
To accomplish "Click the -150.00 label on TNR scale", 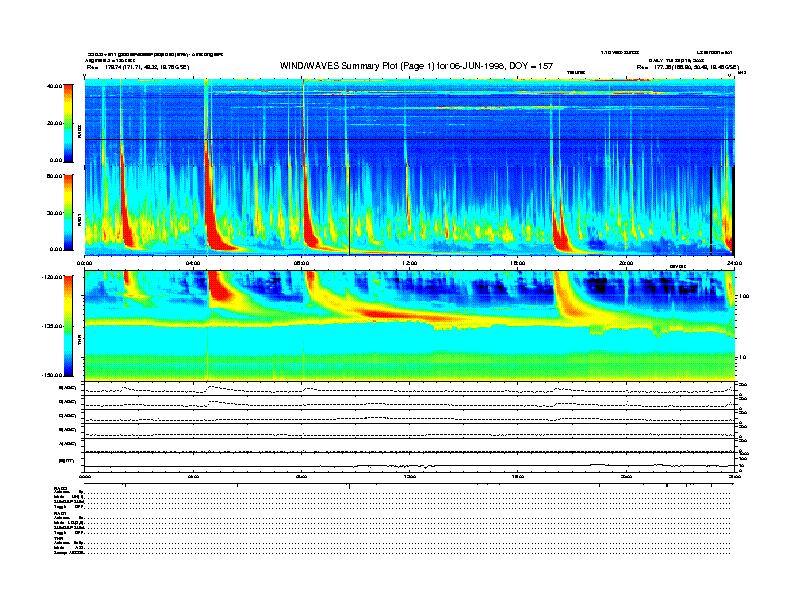I will pos(52,375).
